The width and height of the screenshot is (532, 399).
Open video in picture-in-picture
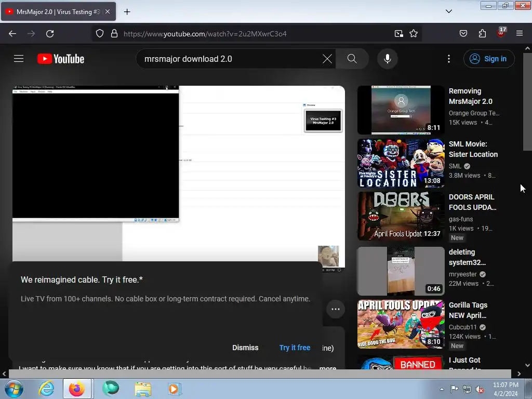[x=398, y=34]
